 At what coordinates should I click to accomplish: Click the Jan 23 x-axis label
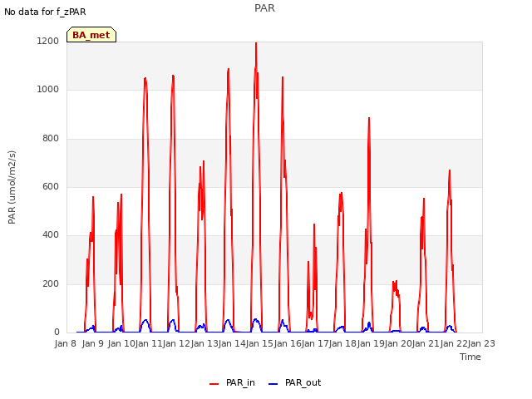481,343
